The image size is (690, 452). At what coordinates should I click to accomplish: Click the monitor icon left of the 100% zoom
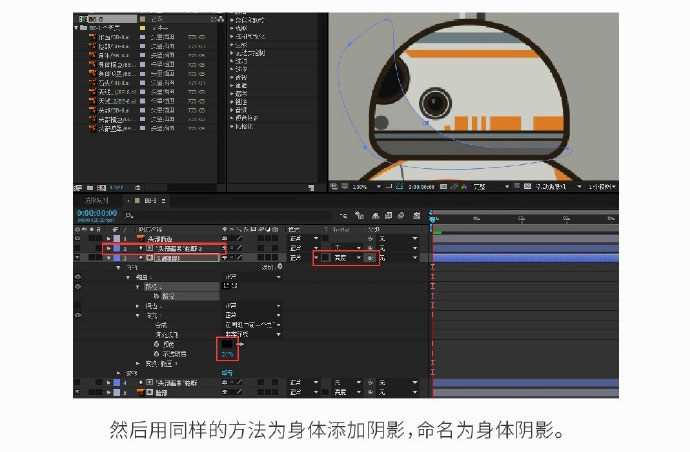coord(345,187)
